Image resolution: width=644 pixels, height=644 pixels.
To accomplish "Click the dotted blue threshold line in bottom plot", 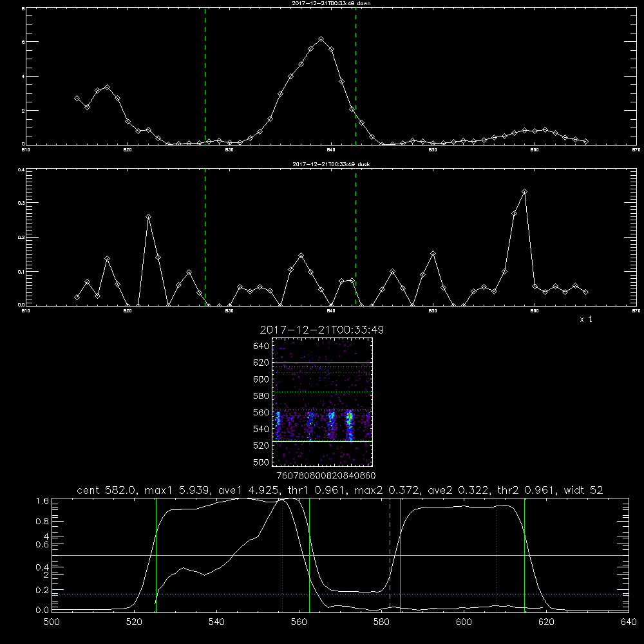I will pyautogui.click(x=340, y=594).
